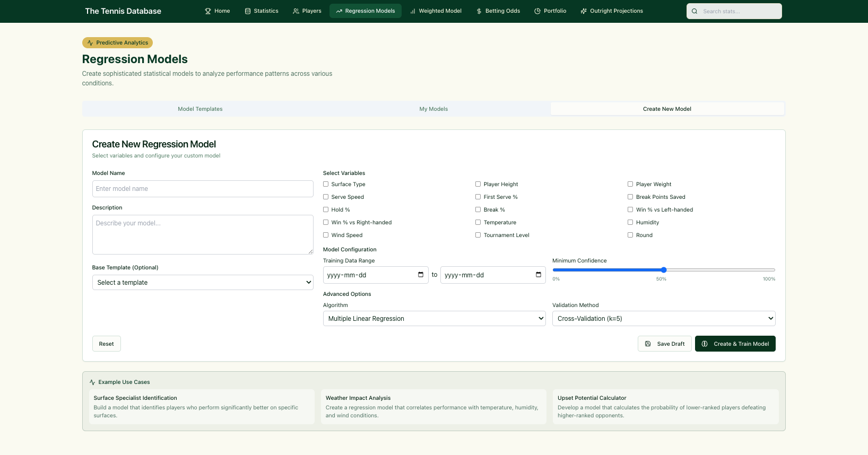Viewport: 868px width, 455px height.
Task: Navigate to Players page
Action: tap(307, 11)
